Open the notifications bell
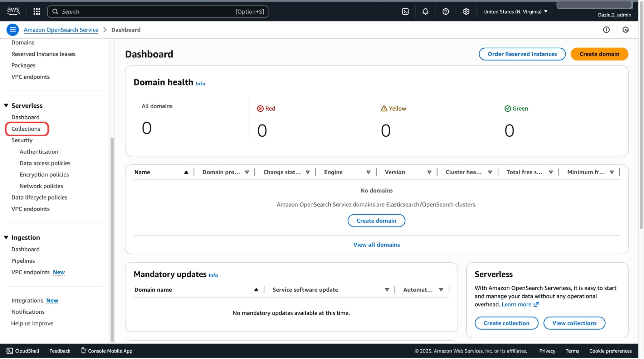 (x=425, y=11)
